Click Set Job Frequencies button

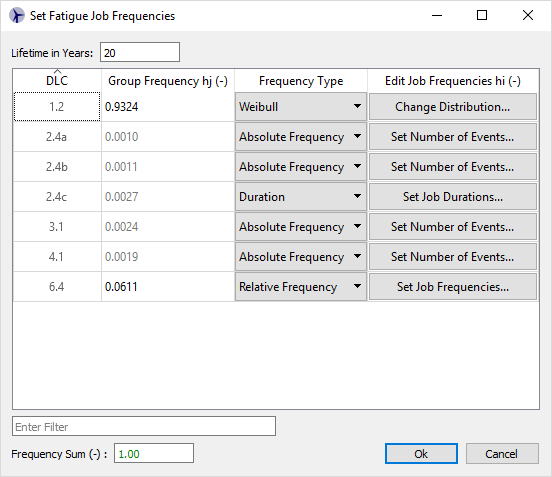click(x=453, y=287)
